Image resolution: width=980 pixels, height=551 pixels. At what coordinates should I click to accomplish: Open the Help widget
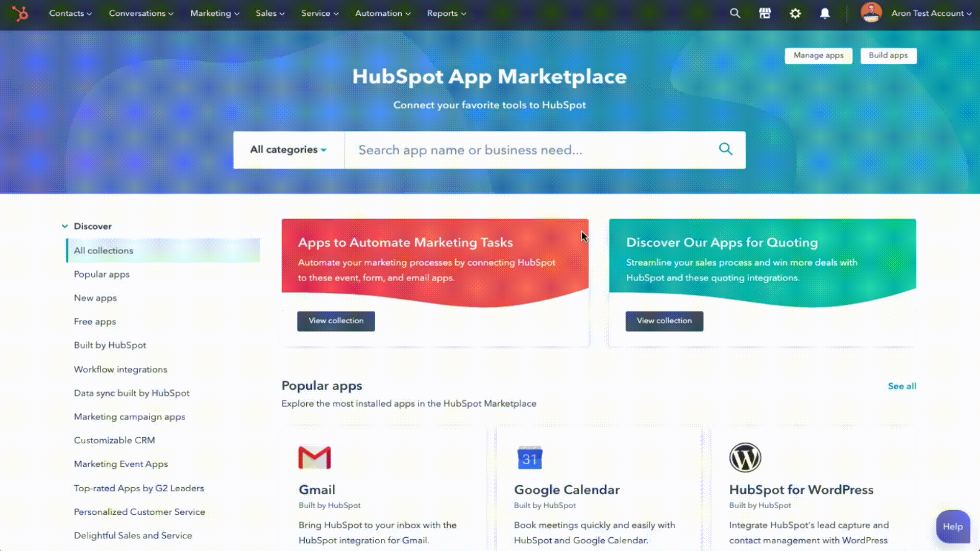tap(953, 527)
